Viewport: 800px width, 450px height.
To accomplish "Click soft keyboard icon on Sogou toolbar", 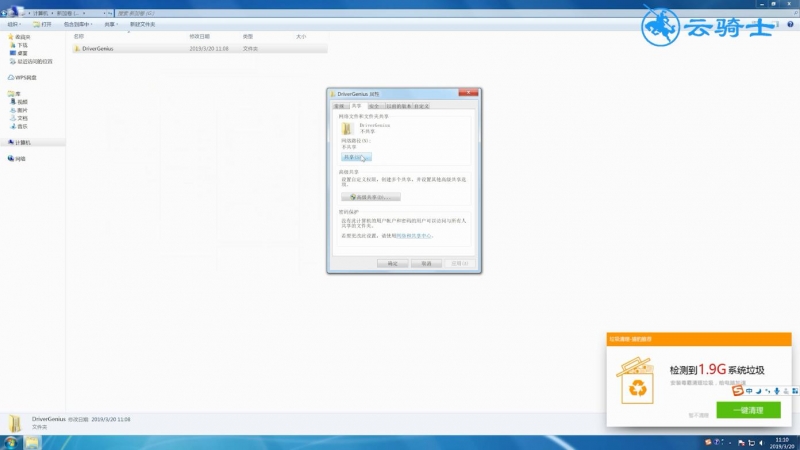I will pyautogui.click(x=786, y=391).
